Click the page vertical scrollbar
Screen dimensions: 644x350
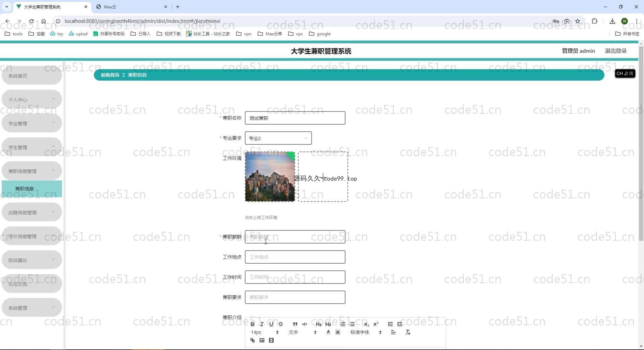pos(641,144)
